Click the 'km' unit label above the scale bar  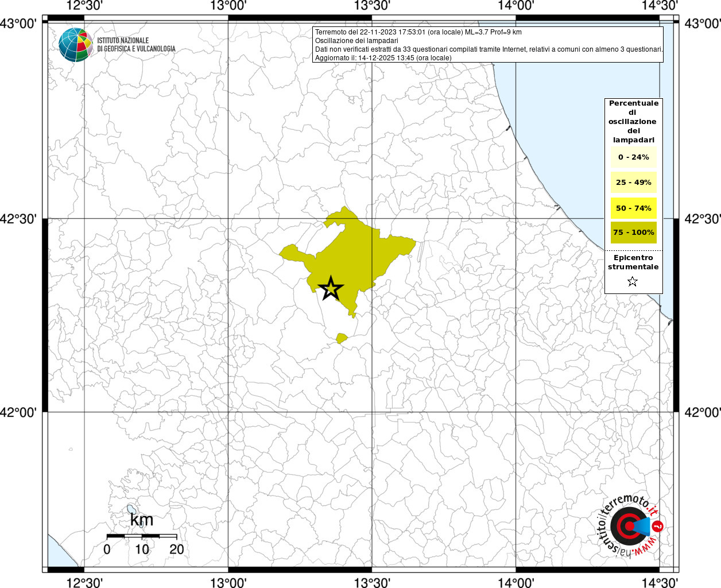(142, 520)
